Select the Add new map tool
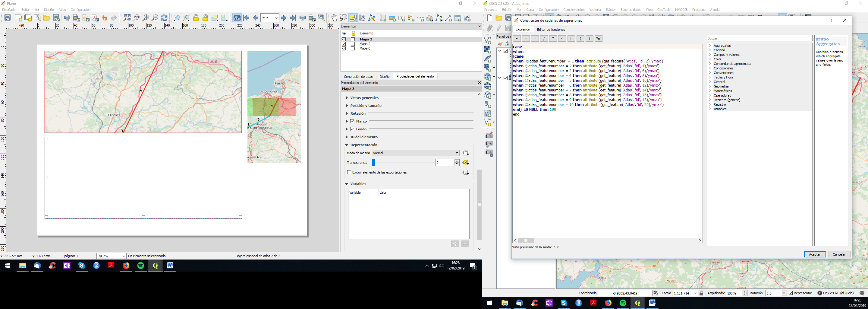This screenshot has height=309, width=868. coord(383,18)
